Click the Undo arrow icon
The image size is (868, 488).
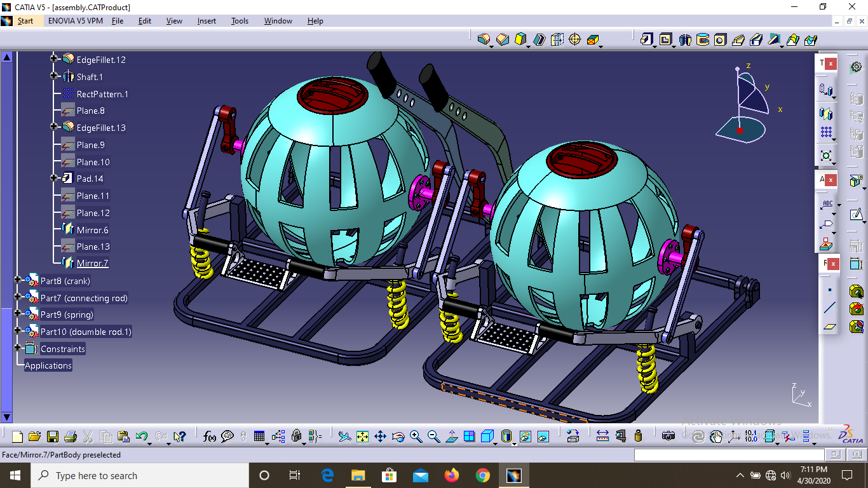click(142, 437)
